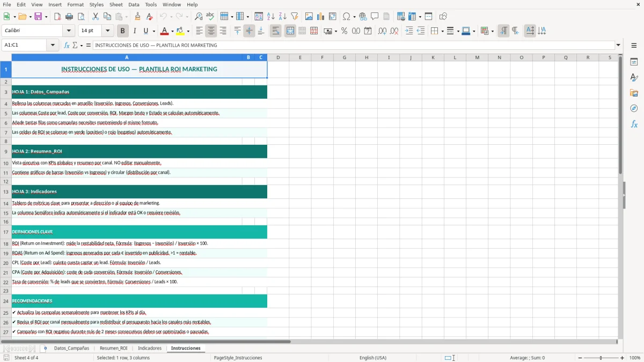Click the Print icon
The height and width of the screenshot is (362, 644).
click(69, 17)
